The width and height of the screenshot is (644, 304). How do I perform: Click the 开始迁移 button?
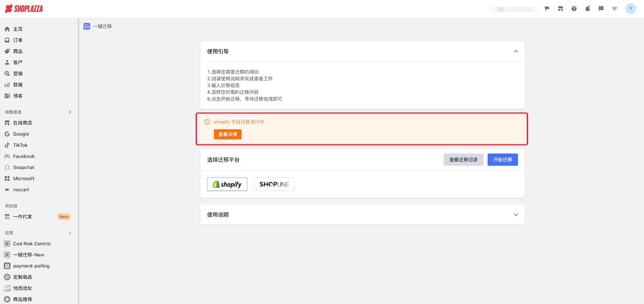pos(502,160)
